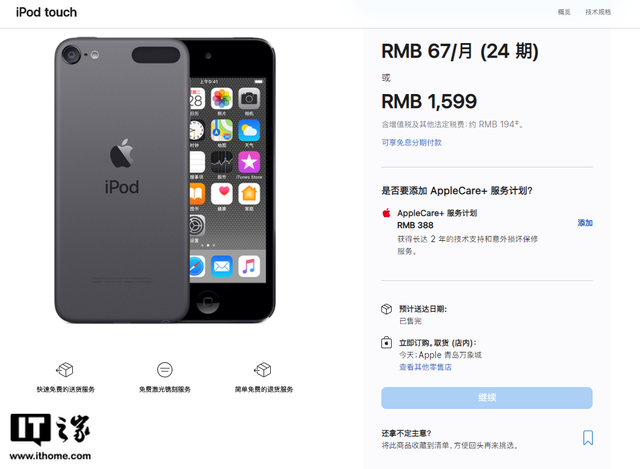The image size is (640, 469).
Task: Click the delivery box icon beside 预计送达日期
Action: coord(386,309)
